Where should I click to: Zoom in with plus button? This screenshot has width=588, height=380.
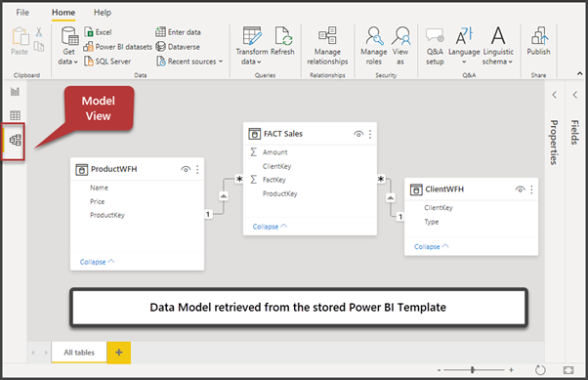coord(511,370)
